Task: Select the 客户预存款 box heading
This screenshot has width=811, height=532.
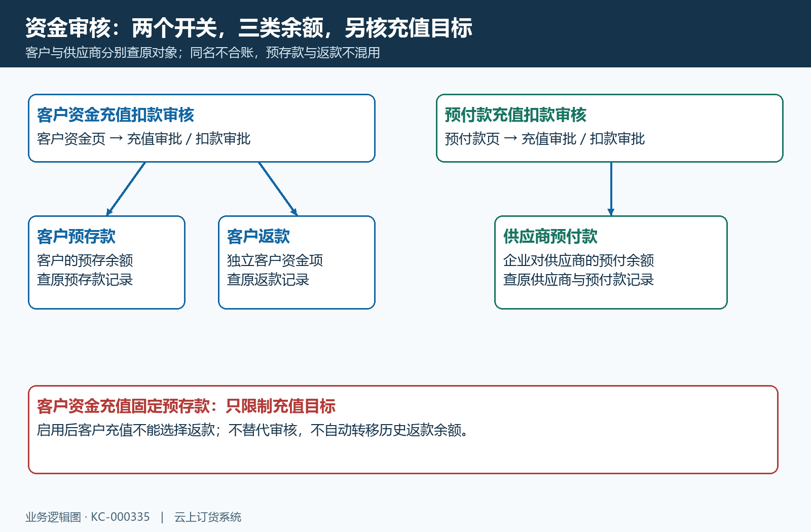Action: 76,237
